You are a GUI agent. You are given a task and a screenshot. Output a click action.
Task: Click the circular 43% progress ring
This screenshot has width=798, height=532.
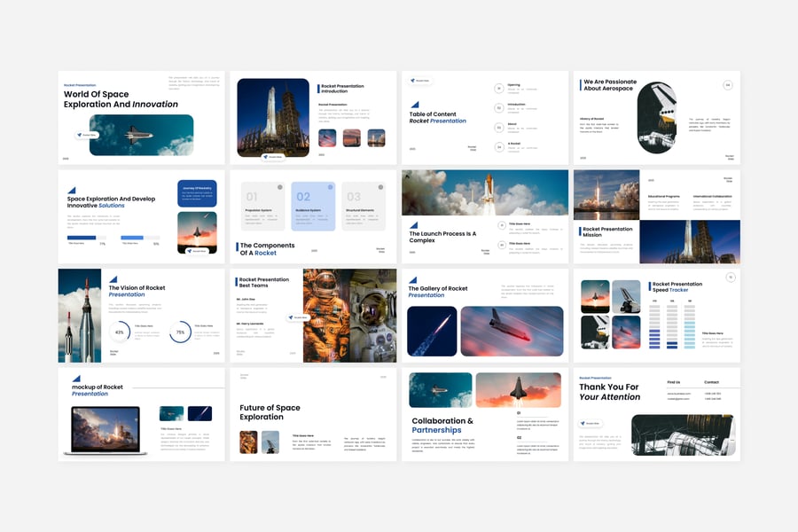click(119, 332)
